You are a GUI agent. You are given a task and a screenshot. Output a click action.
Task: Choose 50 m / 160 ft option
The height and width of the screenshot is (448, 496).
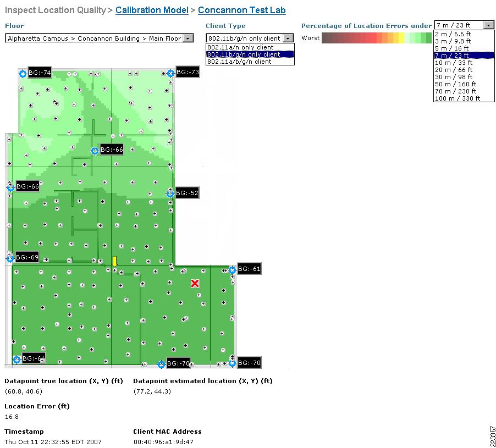[464, 84]
